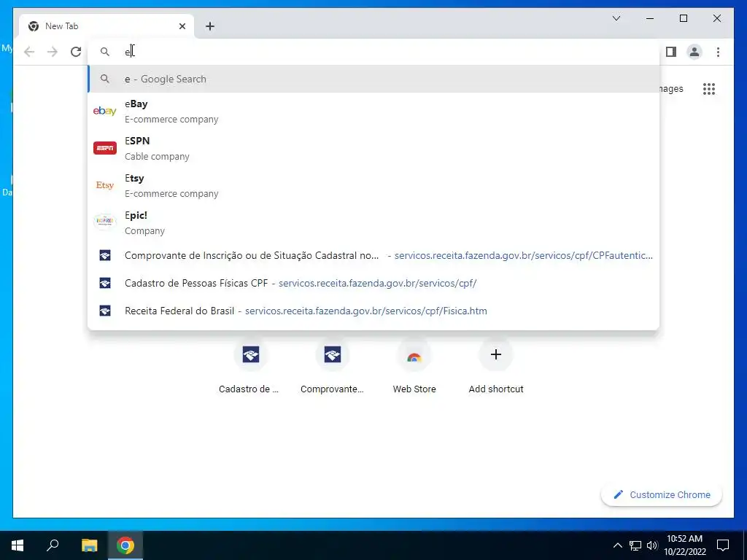Close the New Tab tab
The image size is (747, 560).
coord(182,26)
